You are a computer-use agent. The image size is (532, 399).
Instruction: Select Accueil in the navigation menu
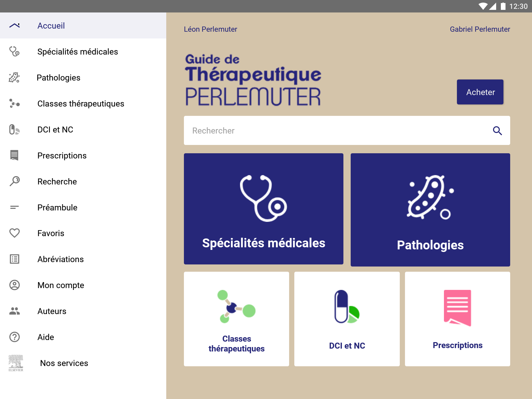pos(83,25)
